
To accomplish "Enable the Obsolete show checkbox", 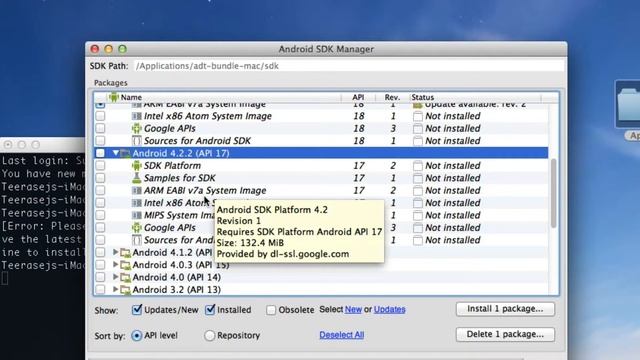I will pos(271,310).
